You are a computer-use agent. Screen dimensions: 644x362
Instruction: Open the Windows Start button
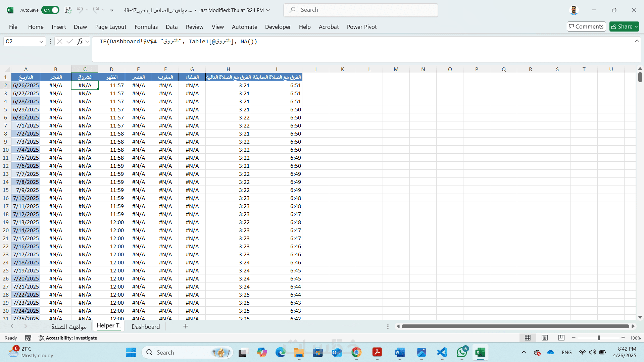pos(131,352)
